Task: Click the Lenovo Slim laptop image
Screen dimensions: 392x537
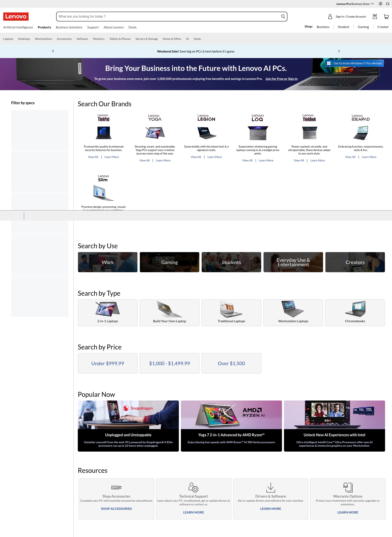Action: [103, 193]
